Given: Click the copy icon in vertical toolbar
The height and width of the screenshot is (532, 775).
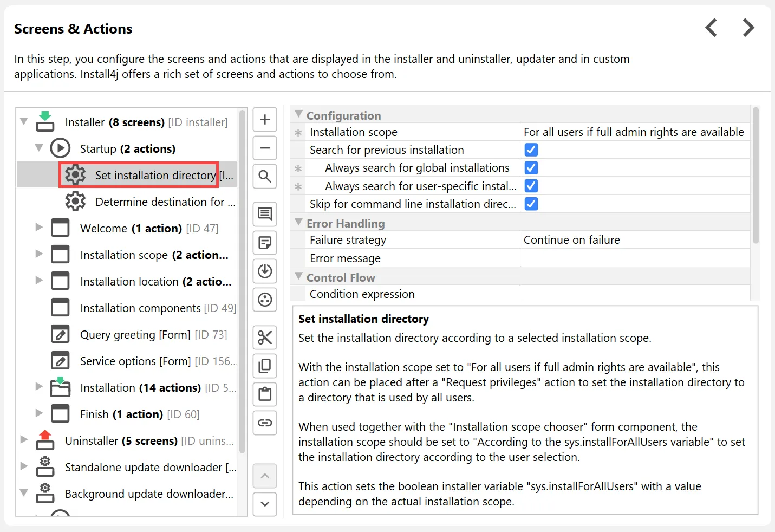Looking at the screenshot, I should pyautogui.click(x=265, y=366).
